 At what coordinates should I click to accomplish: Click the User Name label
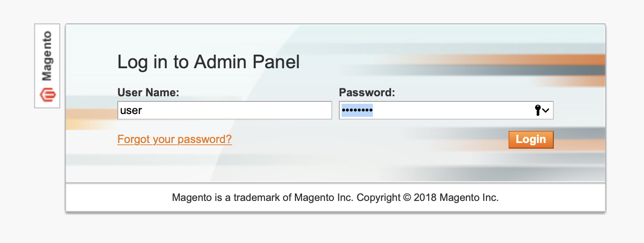tap(148, 93)
